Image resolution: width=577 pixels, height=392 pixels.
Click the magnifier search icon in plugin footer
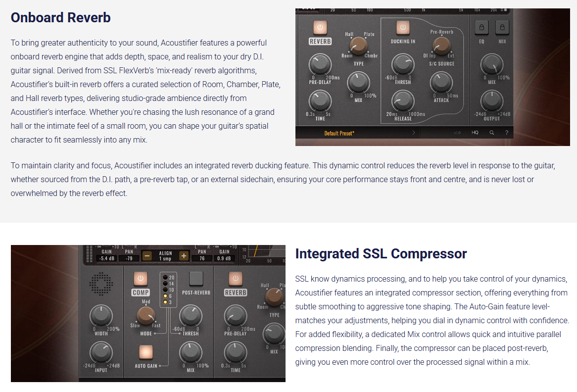pos(491,133)
